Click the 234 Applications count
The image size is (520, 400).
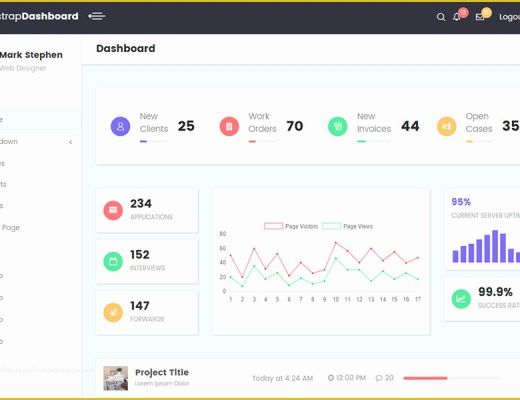[141, 204]
